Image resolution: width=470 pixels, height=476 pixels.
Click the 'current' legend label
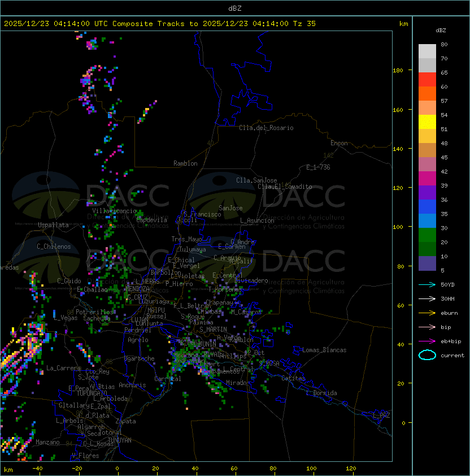tap(452, 356)
